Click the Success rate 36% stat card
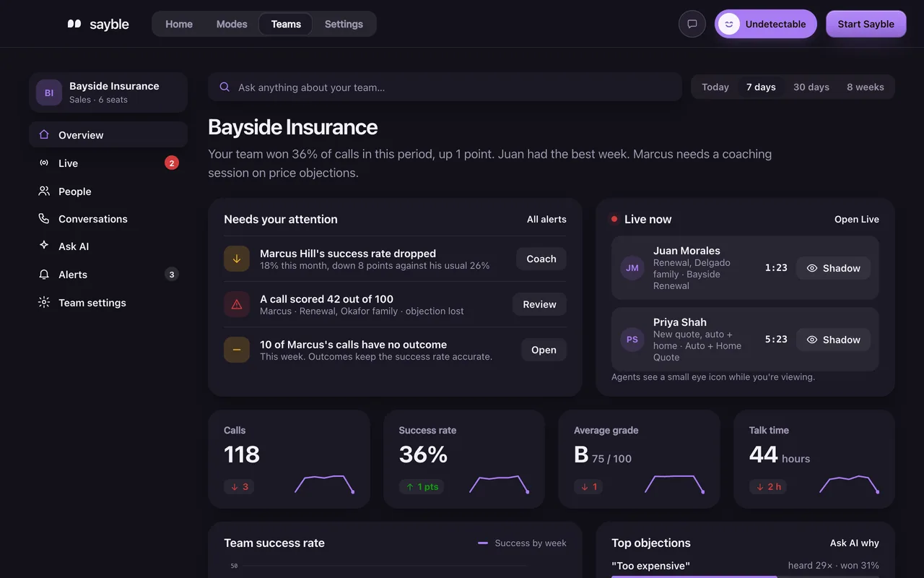 [x=464, y=460]
